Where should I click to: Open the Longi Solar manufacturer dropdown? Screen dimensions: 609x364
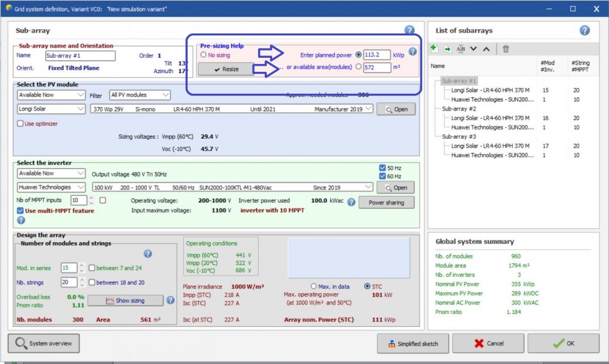pyautogui.click(x=52, y=109)
